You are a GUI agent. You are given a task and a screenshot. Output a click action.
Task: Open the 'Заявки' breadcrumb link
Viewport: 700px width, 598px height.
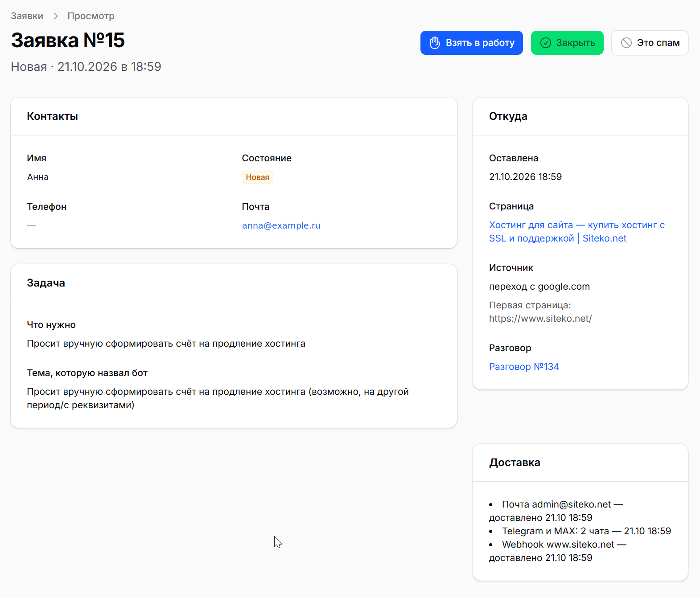point(27,16)
